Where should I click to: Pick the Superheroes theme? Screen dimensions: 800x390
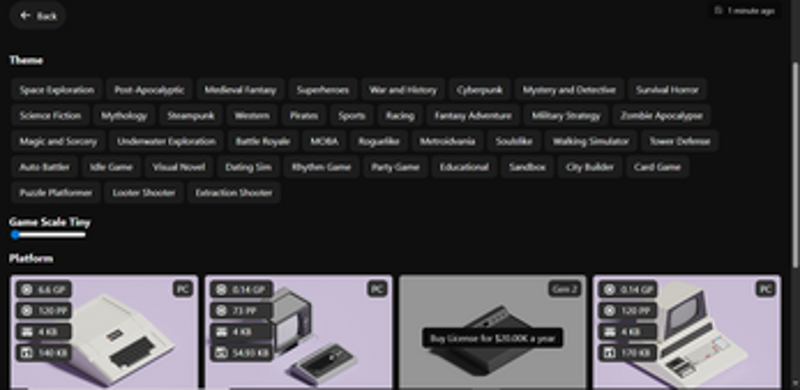pyautogui.click(x=323, y=90)
